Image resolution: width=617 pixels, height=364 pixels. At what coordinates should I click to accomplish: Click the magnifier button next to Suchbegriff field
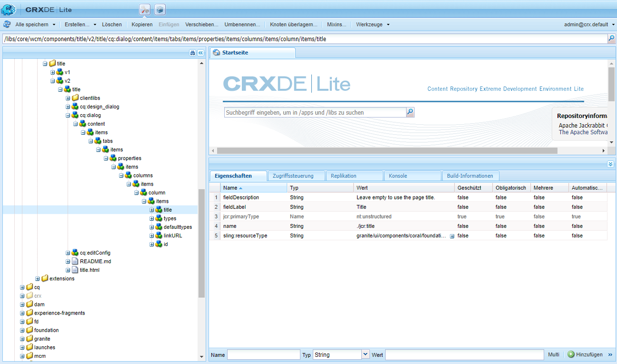(410, 112)
